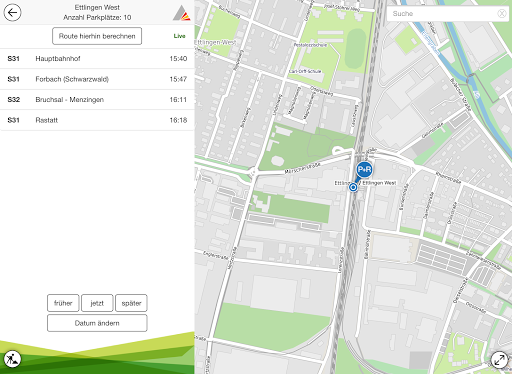
Task: Select S31 Forbach (Schwarzwald) departure
Action: (x=97, y=79)
